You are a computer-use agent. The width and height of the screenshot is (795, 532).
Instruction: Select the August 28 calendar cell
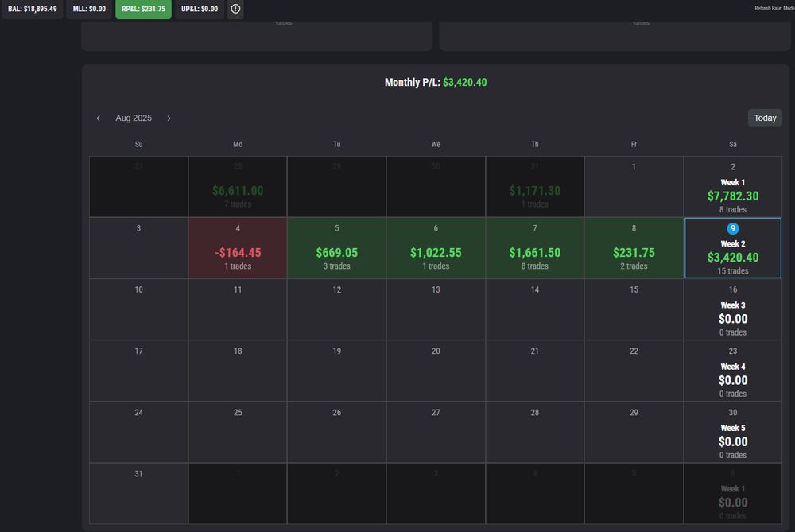pos(535,432)
